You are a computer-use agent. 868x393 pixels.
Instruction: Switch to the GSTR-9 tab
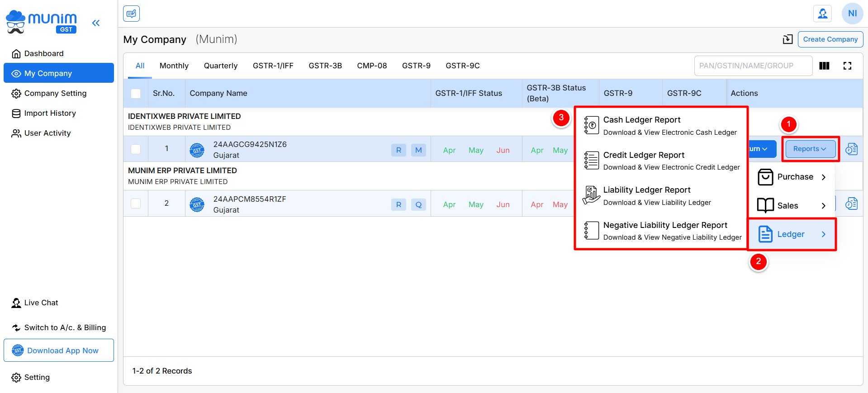[x=416, y=66]
